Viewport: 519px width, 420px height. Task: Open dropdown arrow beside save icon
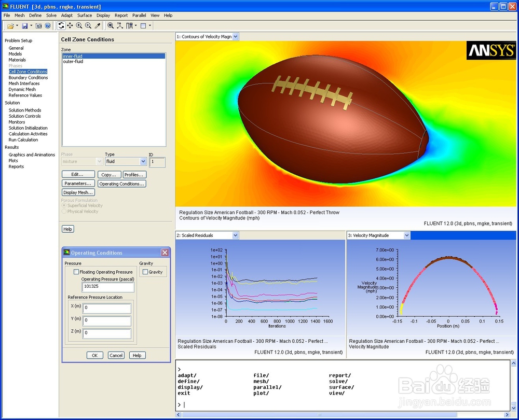31,25
